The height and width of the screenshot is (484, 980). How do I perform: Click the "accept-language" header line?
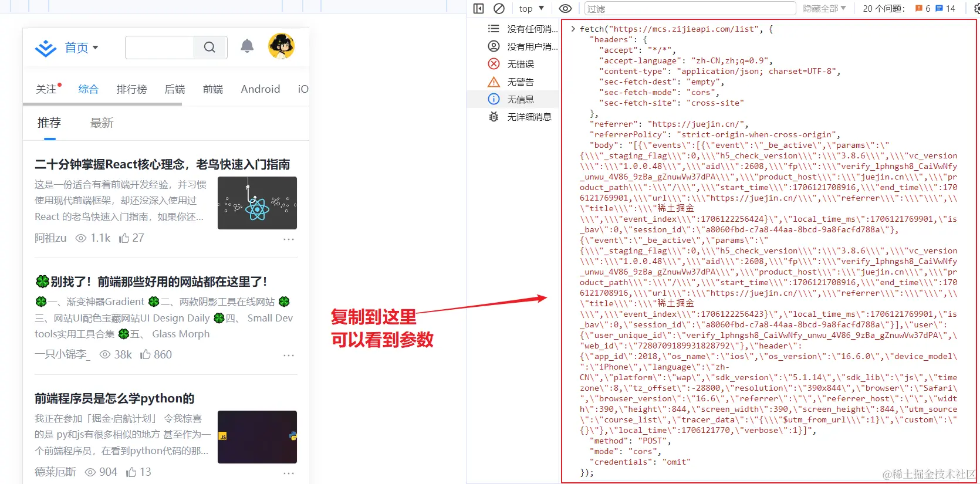pyautogui.click(x=686, y=60)
